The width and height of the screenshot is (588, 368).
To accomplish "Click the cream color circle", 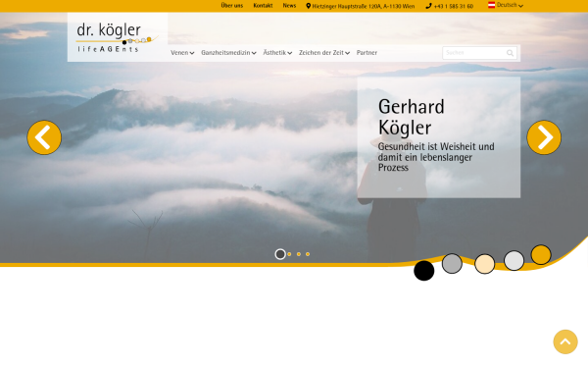I will 484,264.
